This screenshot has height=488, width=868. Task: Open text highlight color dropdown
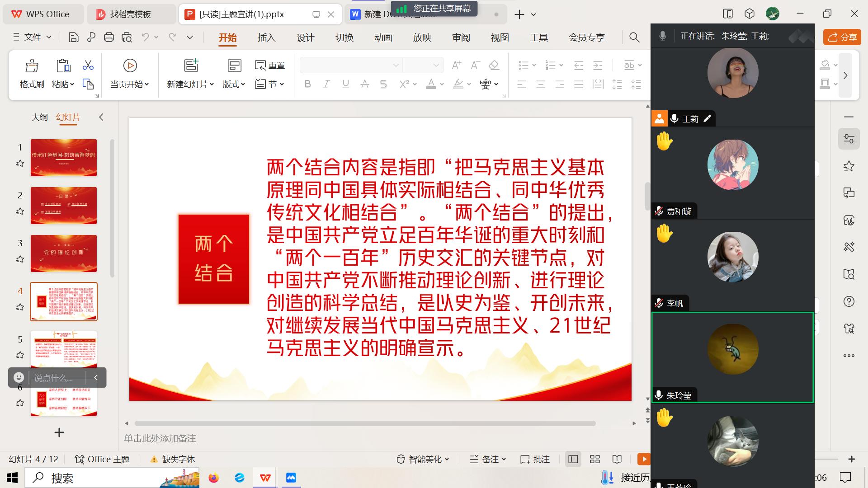pyautogui.click(x=469, y=84)
